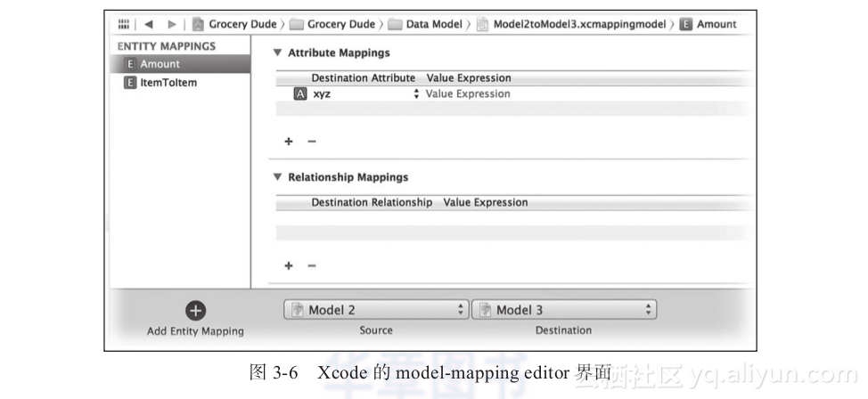Click the xyz attribute icon

tap(300, 94)
